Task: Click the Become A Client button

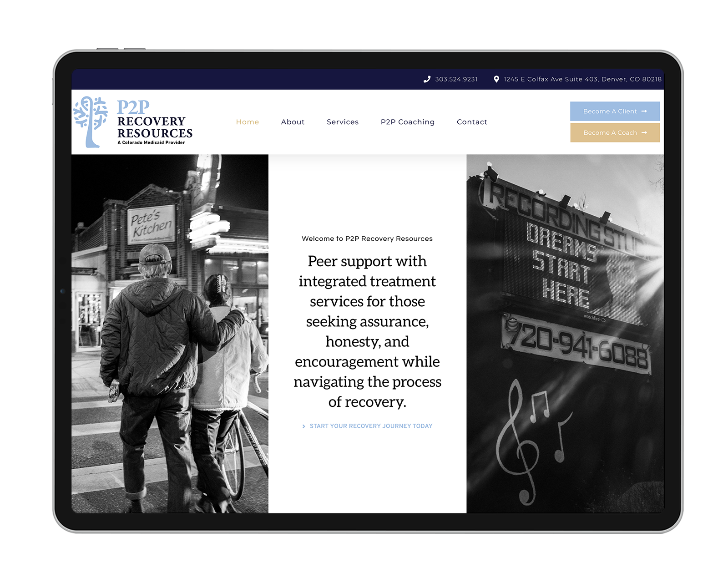Action: [614, 111]
